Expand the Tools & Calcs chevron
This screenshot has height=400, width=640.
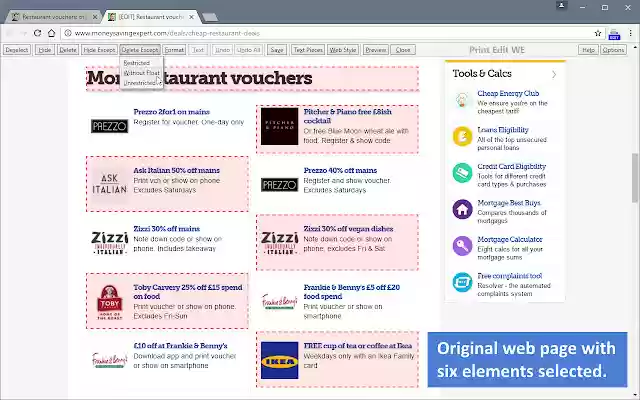click(554, 74)
